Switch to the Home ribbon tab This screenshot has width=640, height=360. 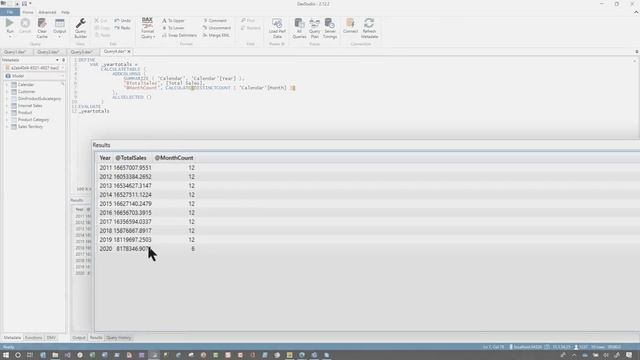[x=28, y=12]
